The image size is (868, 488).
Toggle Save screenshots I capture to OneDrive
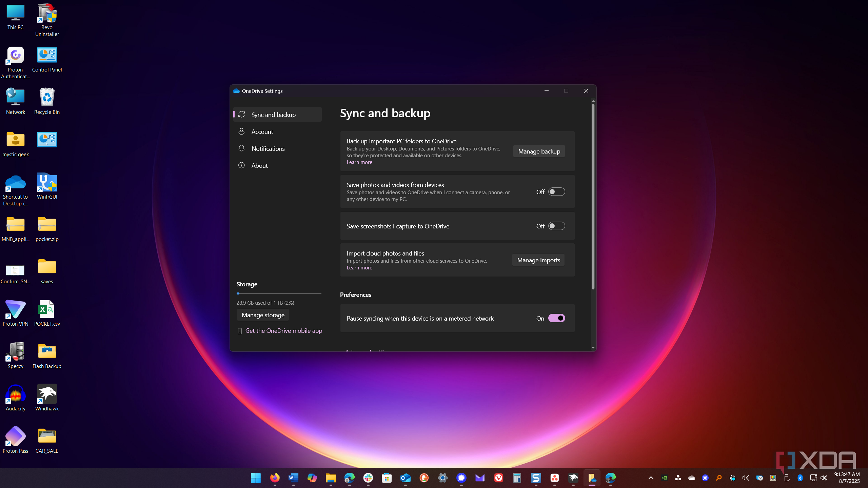[x=556, y=226]
